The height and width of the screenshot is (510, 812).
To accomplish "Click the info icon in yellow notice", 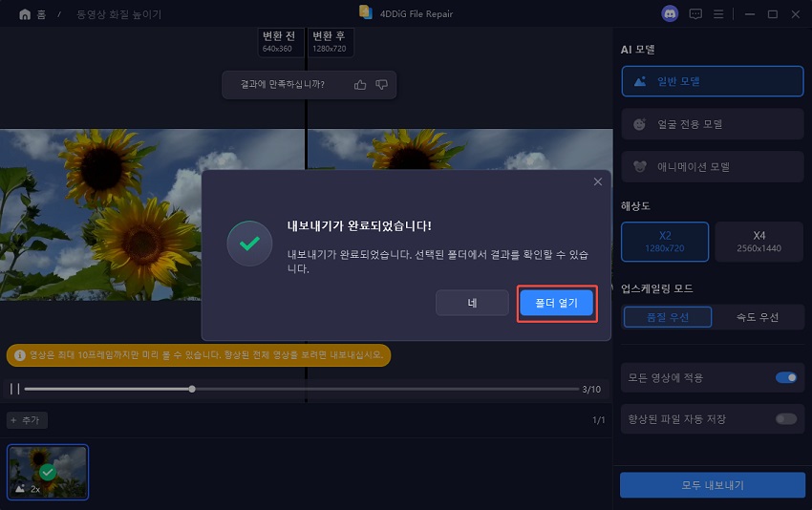I will 20,355.
